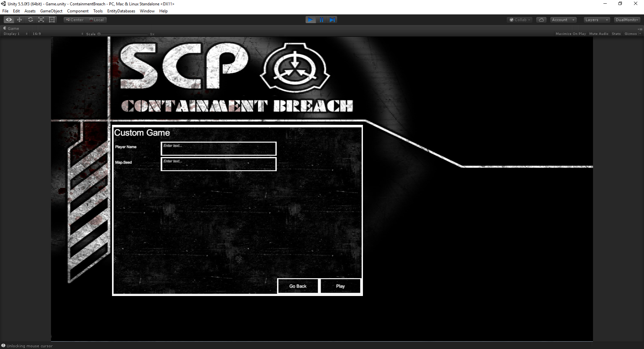
Task: Toggle Gizmos in Game view
Action: click(x=631, y=34)
